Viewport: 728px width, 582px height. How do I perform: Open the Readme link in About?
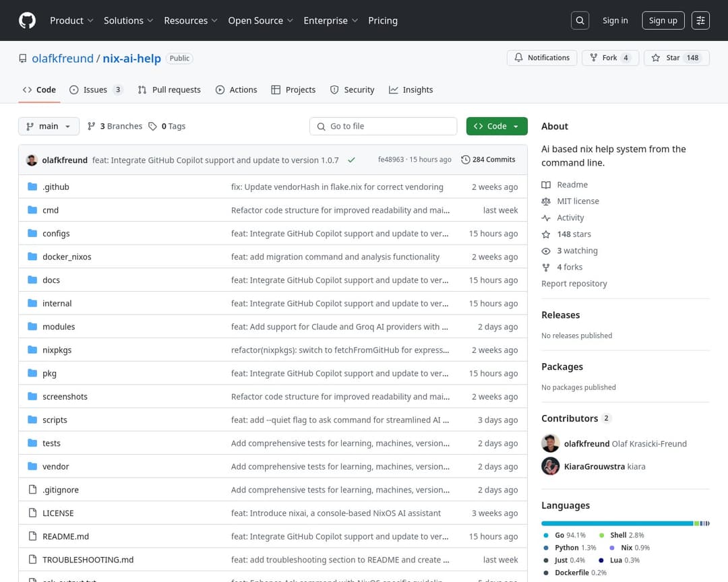coord(565,185)
